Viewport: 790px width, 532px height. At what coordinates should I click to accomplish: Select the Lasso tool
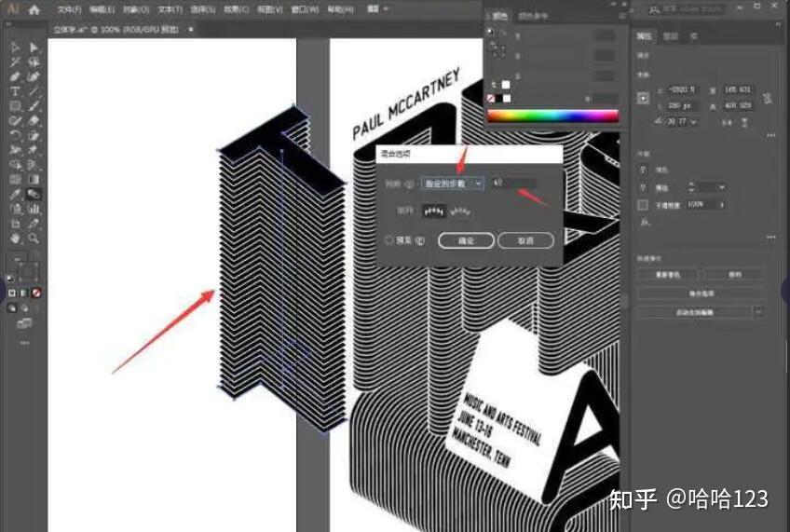pos(34,62)
